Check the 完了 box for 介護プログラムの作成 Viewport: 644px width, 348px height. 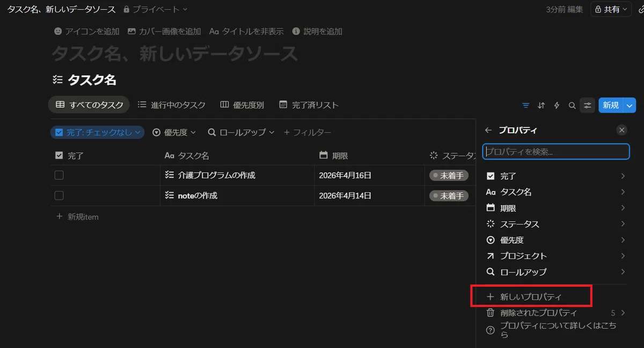click(59, 175)
